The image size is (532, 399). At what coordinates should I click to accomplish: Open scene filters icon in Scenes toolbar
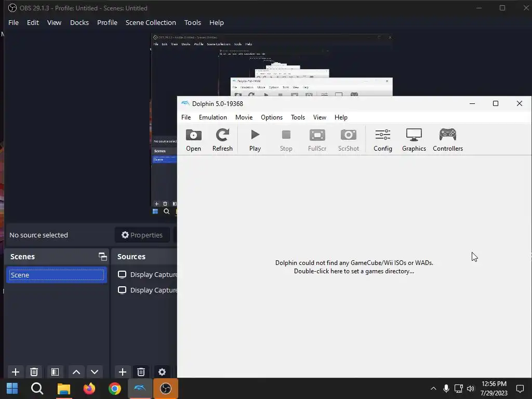click(55, 372)
